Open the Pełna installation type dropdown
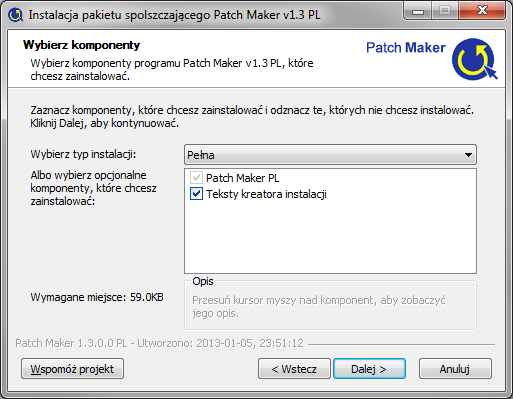Screen dimensions: 513x399 coord(330,155)
